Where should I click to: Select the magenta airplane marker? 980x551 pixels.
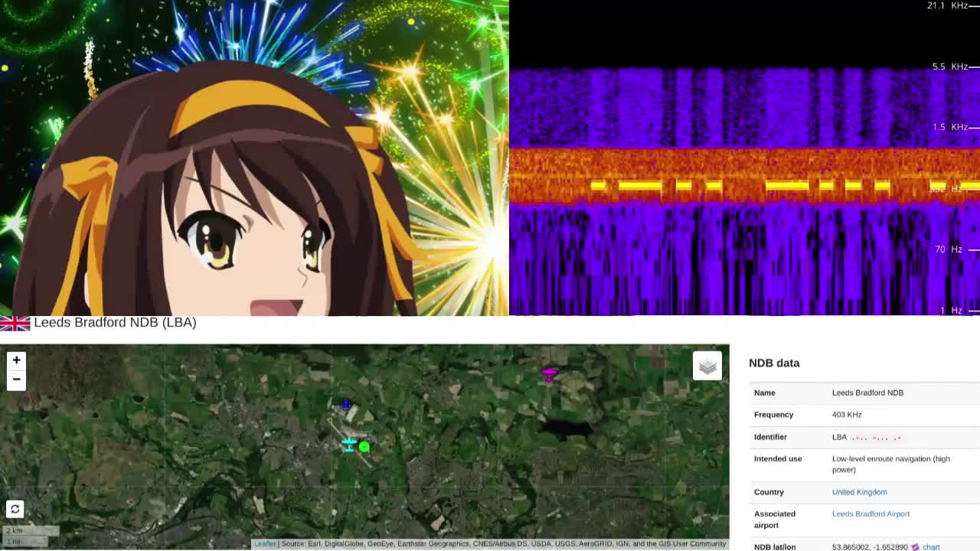point(549,374)
